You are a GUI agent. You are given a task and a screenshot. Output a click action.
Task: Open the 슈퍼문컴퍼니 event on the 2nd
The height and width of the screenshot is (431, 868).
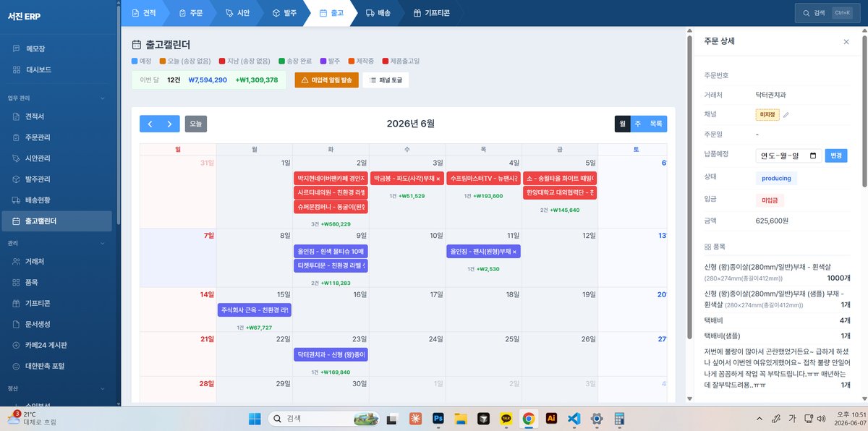click(x=332, y=207)
